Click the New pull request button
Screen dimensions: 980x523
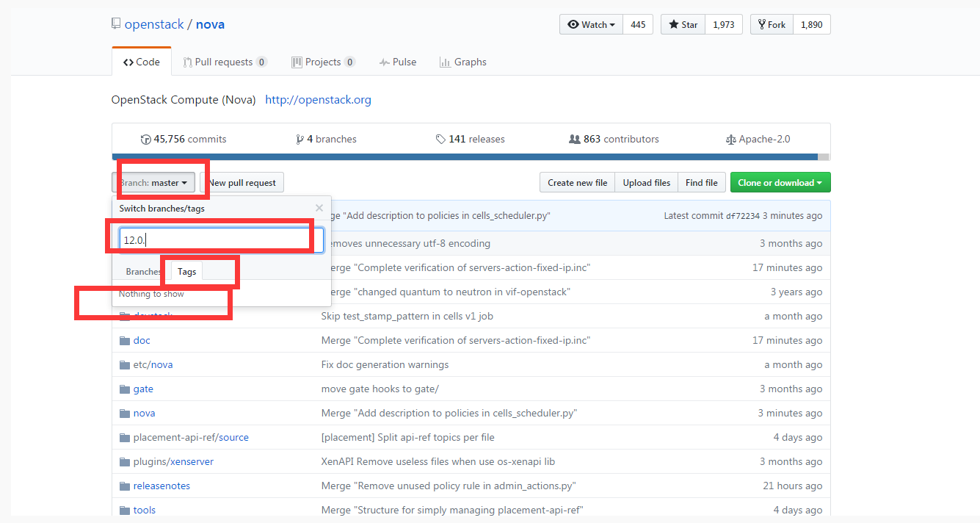click(242, 182)
